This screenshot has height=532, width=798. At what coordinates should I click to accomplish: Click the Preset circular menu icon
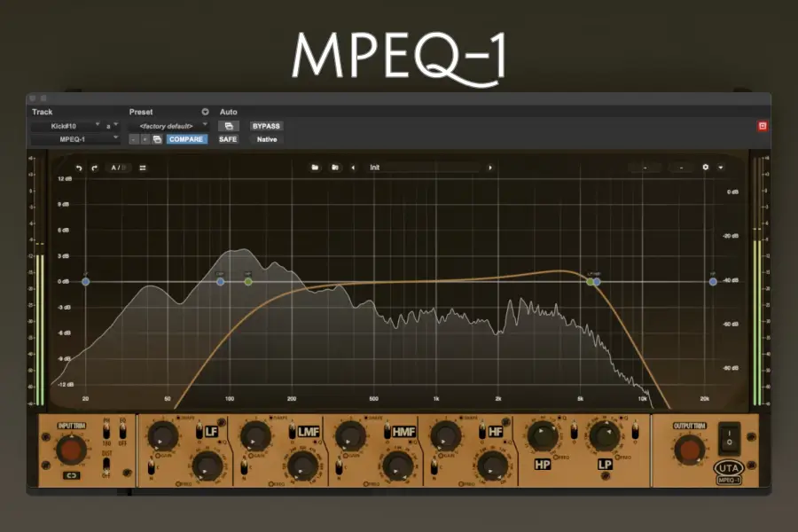click(x=205, y=112)
